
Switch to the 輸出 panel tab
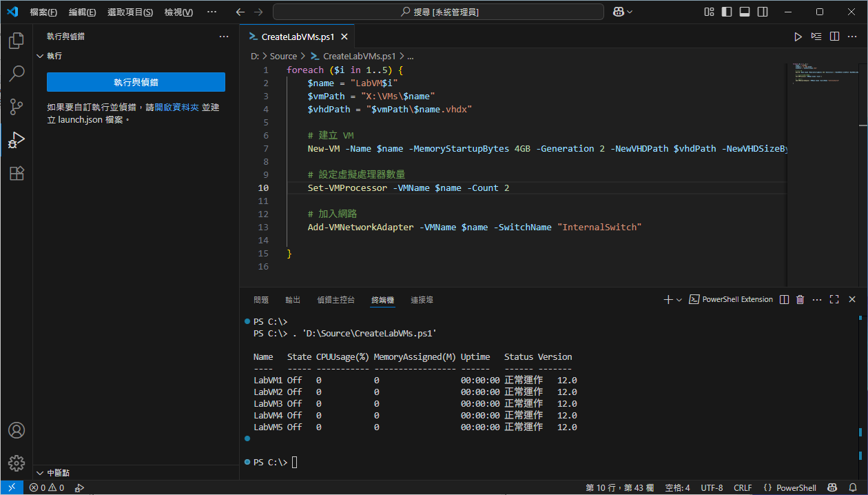pyautogui.click(x=293, y=300)
